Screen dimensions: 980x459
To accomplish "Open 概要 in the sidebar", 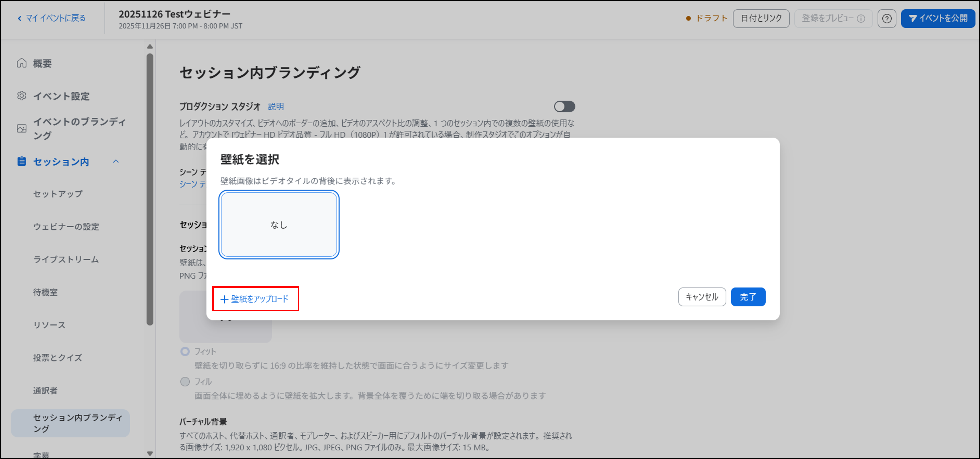I will (42, 63).
